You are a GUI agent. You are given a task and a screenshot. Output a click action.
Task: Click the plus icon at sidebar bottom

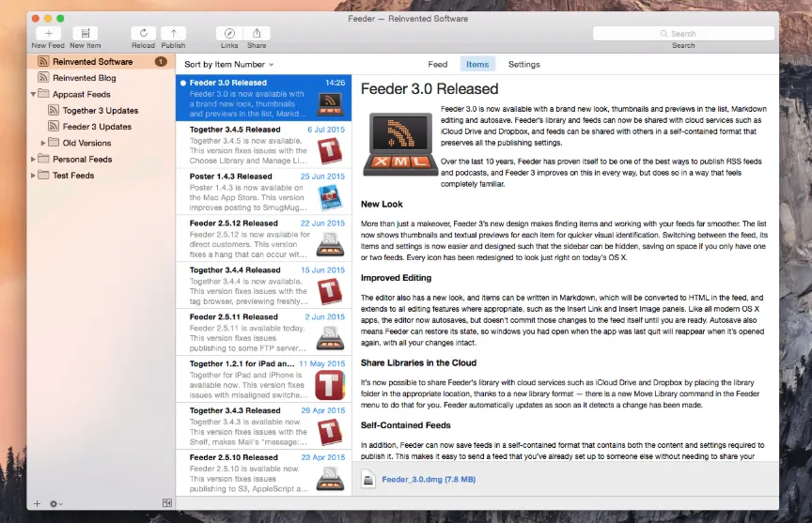pos(37,503)
